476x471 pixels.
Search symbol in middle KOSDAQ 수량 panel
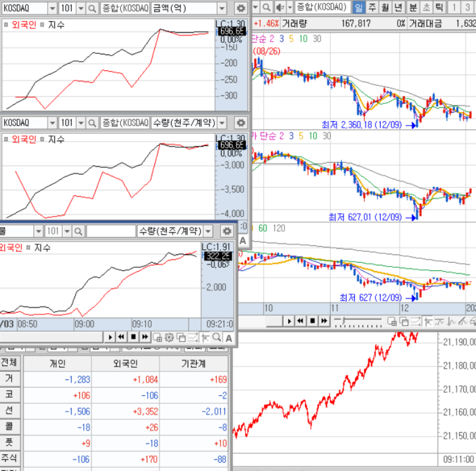(92, 122)
